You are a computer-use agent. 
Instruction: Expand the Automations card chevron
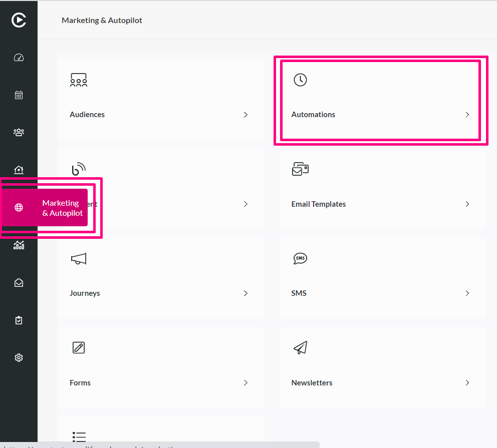coord(467,115)
